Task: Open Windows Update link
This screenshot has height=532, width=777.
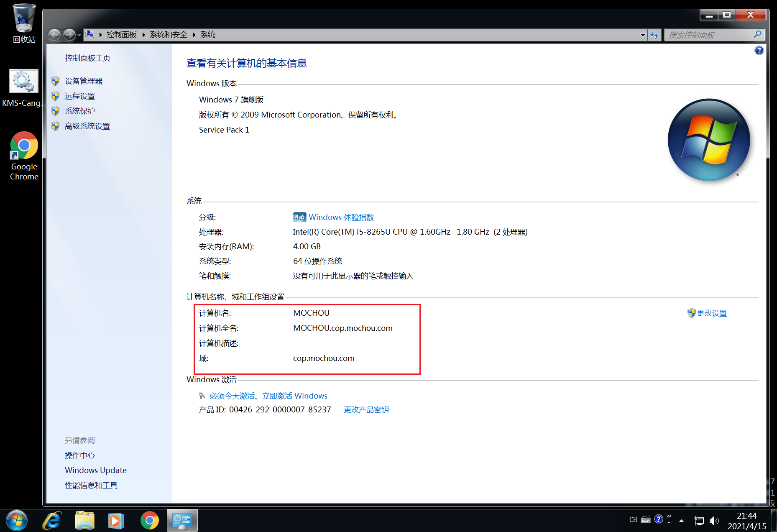Action: click(96, 471)
